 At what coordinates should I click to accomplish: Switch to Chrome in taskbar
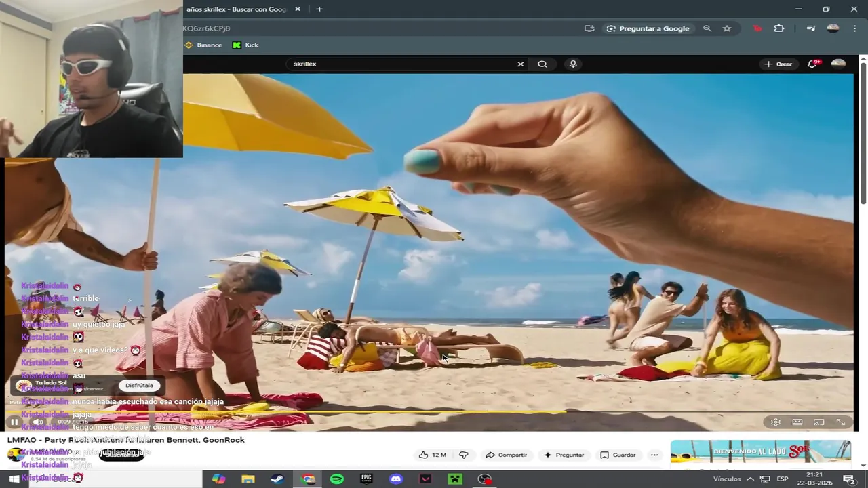[x=309, y=479]
